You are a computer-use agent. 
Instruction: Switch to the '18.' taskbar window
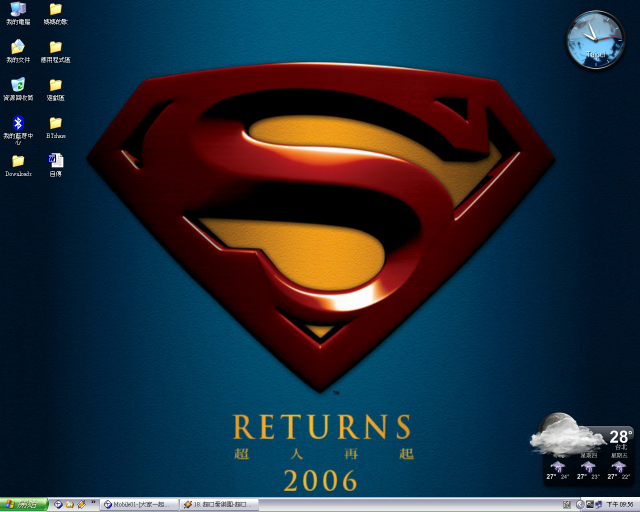[220, 505]
